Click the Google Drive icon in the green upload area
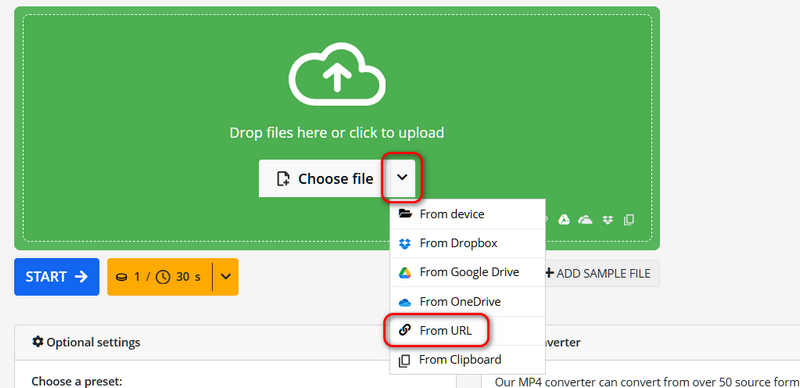This screenshot has height=388, width=800. pos(564,220)
